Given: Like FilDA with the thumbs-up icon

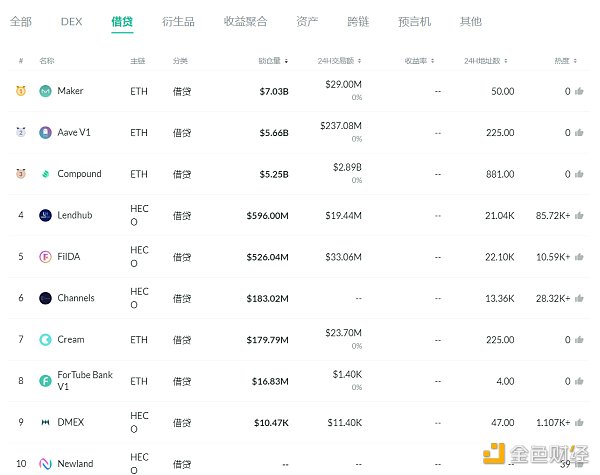Looking at the screenshot, I should point(579,257).
